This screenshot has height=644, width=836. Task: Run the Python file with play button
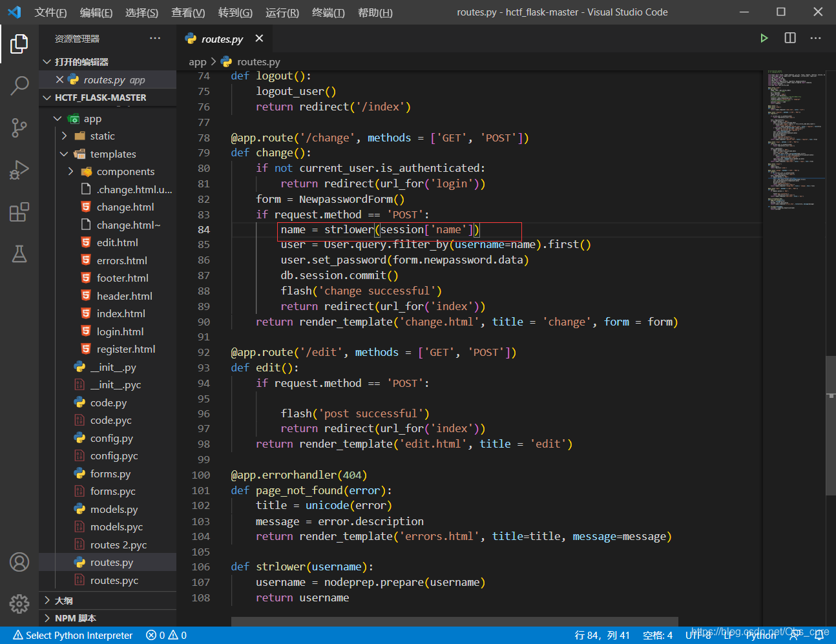764,38
